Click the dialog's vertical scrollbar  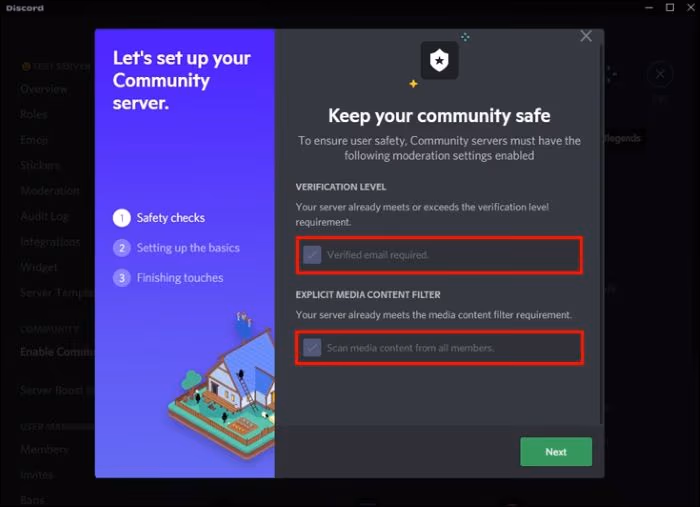[x=601, y=234]
